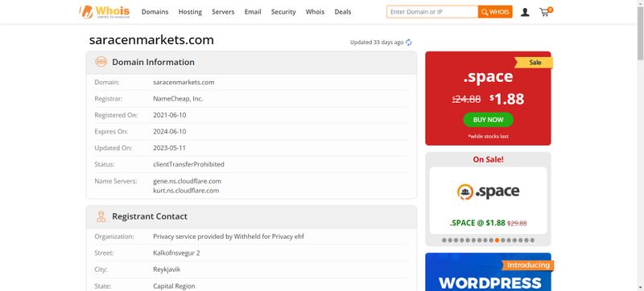Image resolution: width=644 pixels, height=291 pixels.
Task: Select the first carousel dot
Action: [x=444, y=240]
